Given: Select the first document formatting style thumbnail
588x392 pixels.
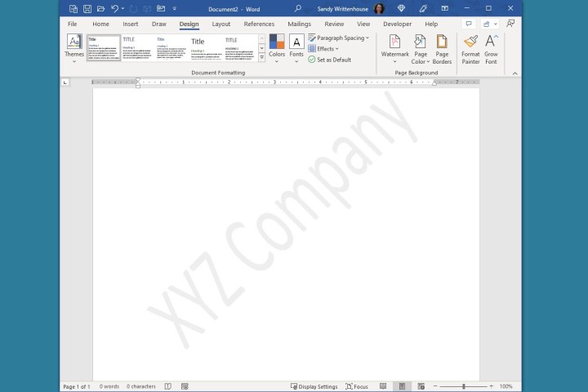Looking at the screenshot, I should point(104,48).
